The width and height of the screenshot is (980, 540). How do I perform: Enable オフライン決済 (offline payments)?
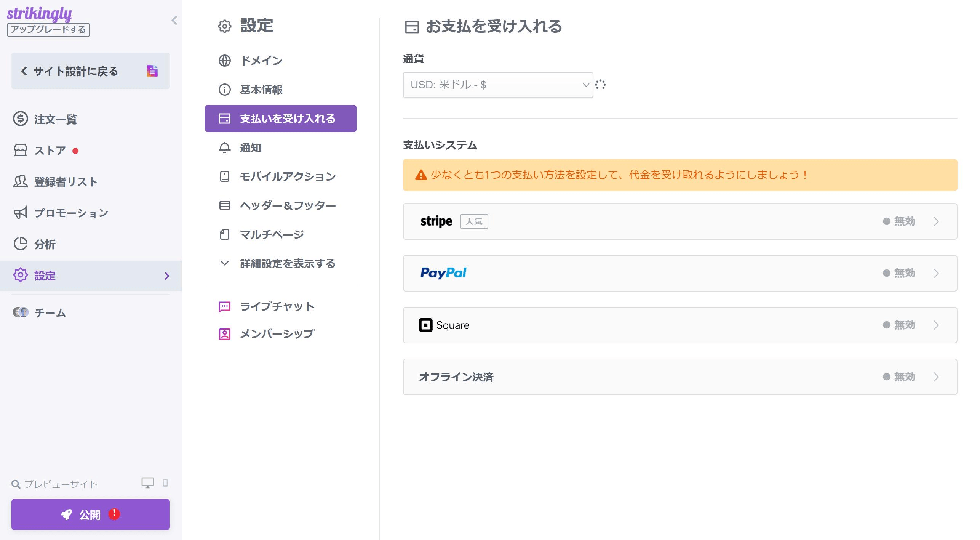click(680, 377)
